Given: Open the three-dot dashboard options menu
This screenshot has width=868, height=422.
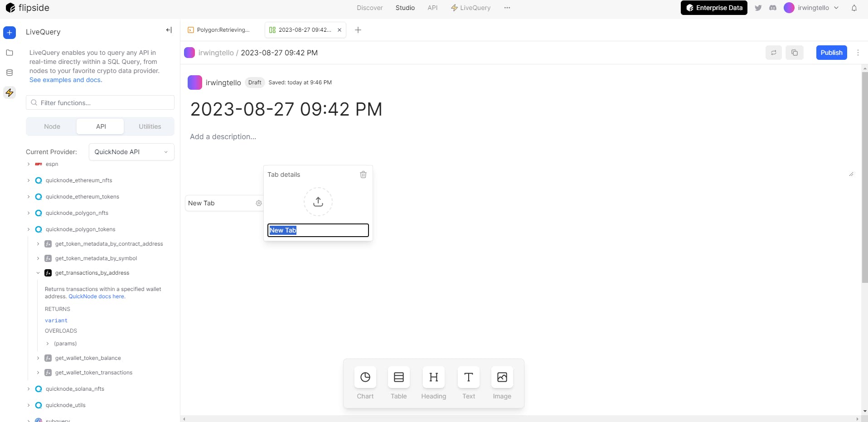Looking at the screenshot, I should point(858,53).
